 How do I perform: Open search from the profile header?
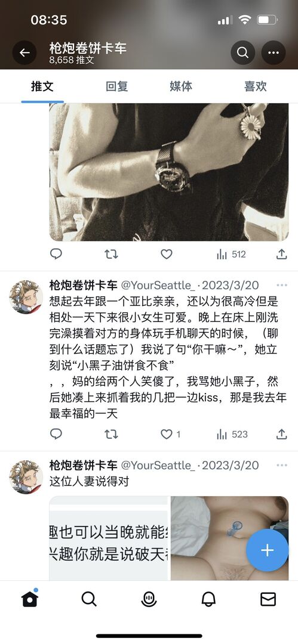click(x=243, y=52)
